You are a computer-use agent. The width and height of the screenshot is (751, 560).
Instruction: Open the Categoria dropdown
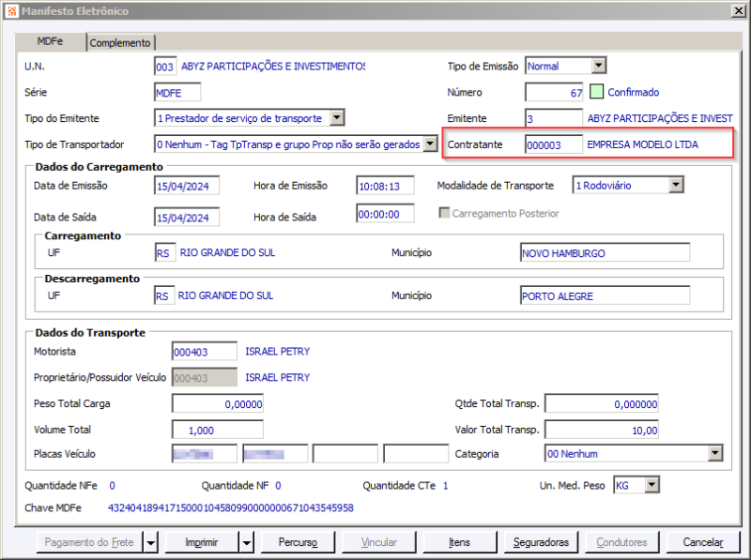714,453
